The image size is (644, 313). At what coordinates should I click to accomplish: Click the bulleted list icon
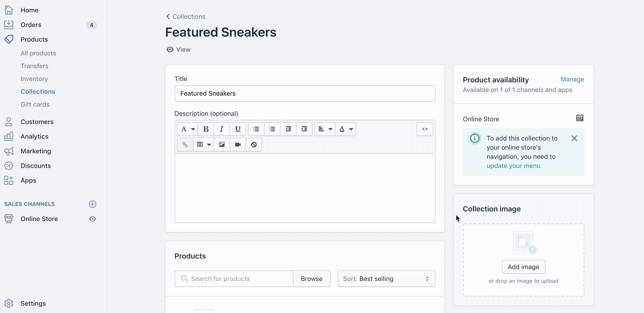point(256,129)
